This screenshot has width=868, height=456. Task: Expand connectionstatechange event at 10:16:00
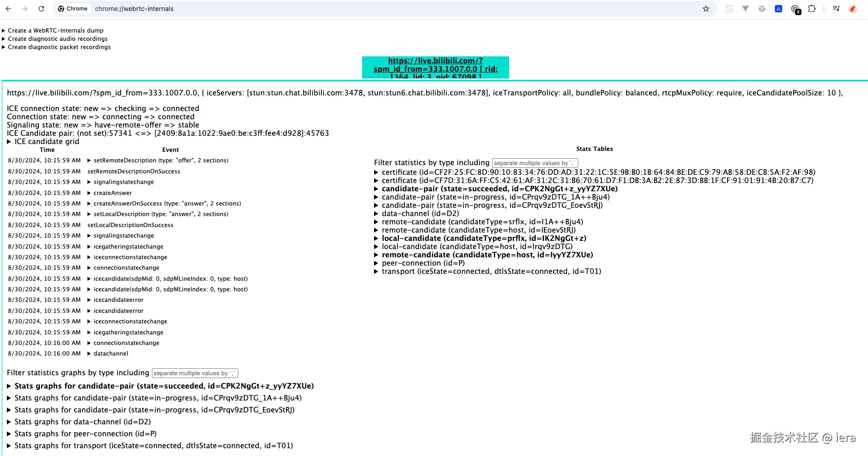tap(123, 343)
